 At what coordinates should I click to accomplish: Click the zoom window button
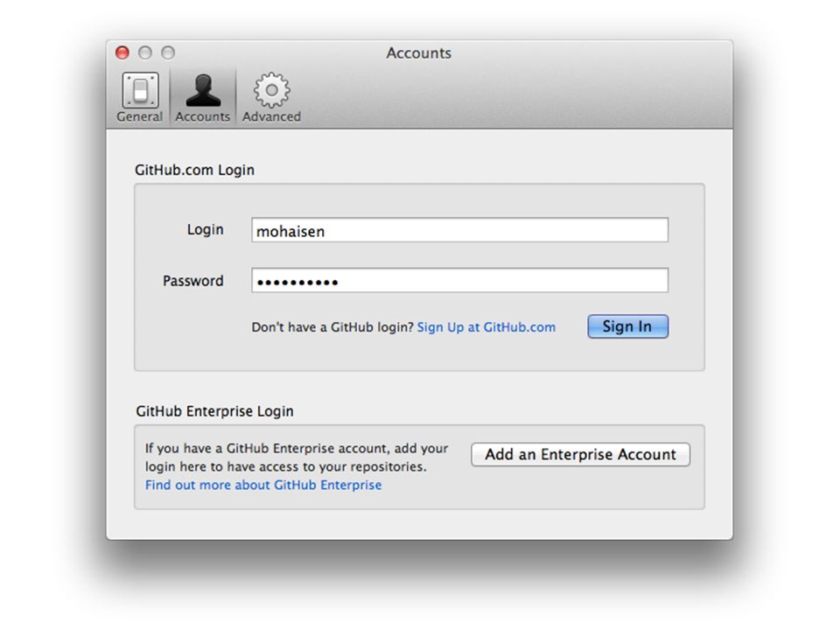tap(168, 52)
